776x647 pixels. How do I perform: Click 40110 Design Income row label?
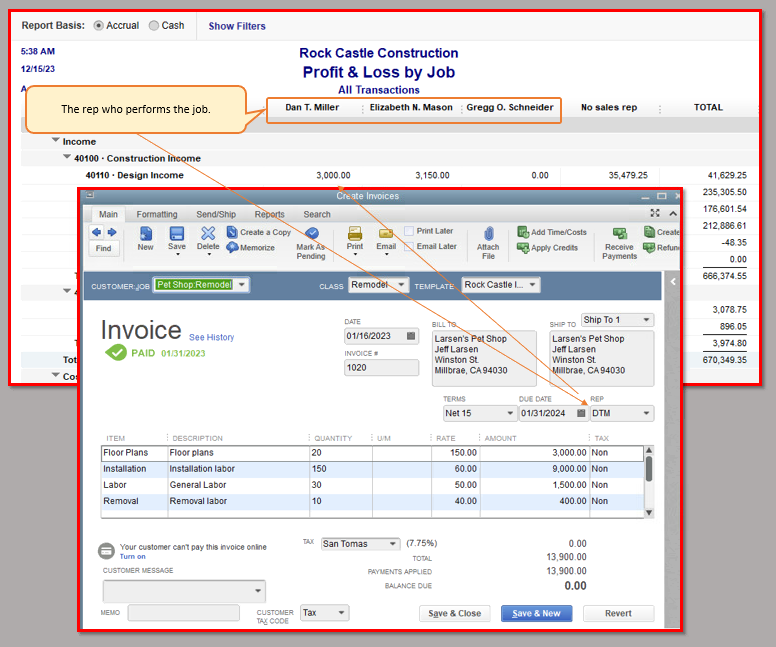point(135,175)
